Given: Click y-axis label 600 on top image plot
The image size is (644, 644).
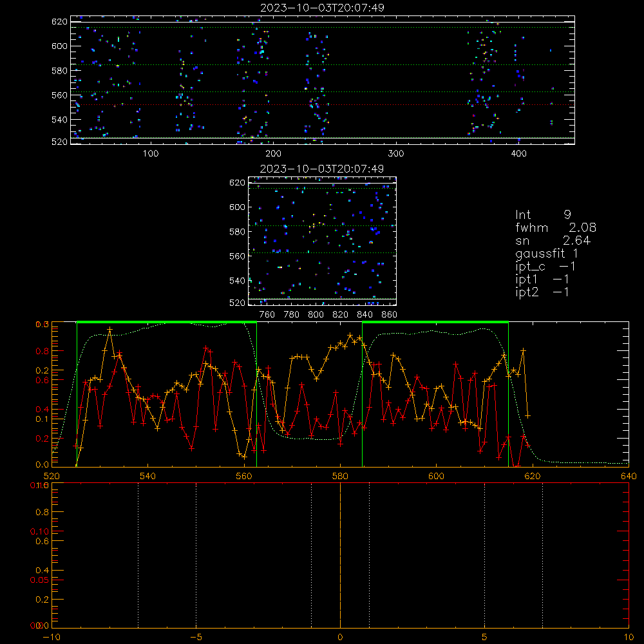Looking at the screenshot, I should [x=59, y=46].
